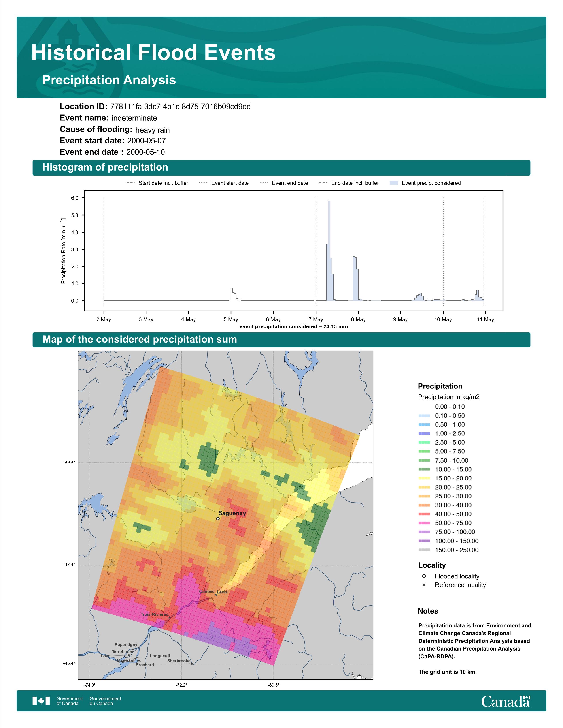
Task: Click the Historical Flood Events title
Action: 153,53
